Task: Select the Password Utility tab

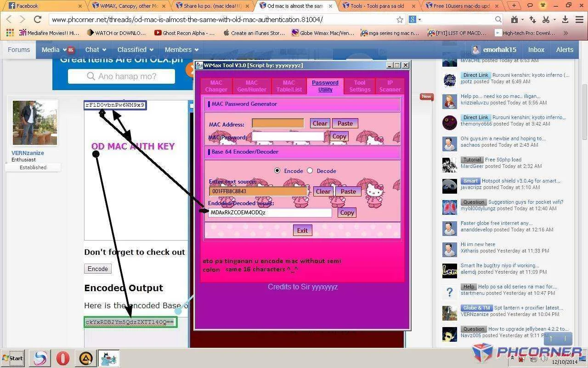Action: (325, 86)
